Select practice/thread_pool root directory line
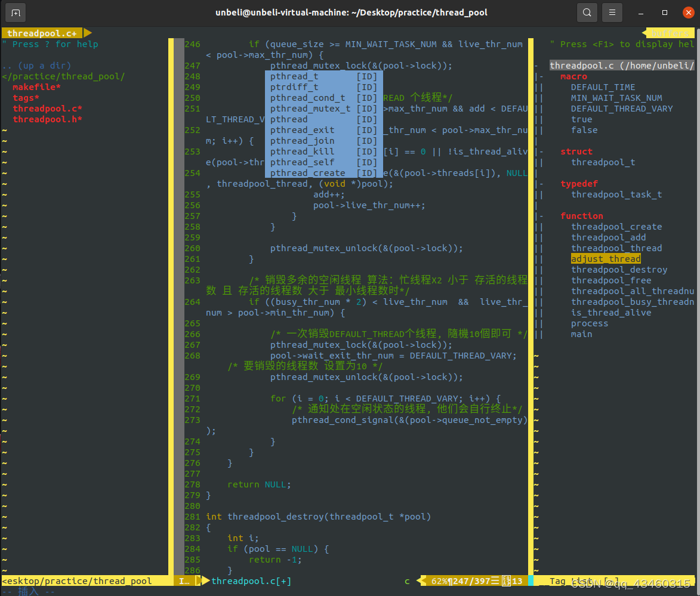The image size is (700, 596). (x=63, y=76)
